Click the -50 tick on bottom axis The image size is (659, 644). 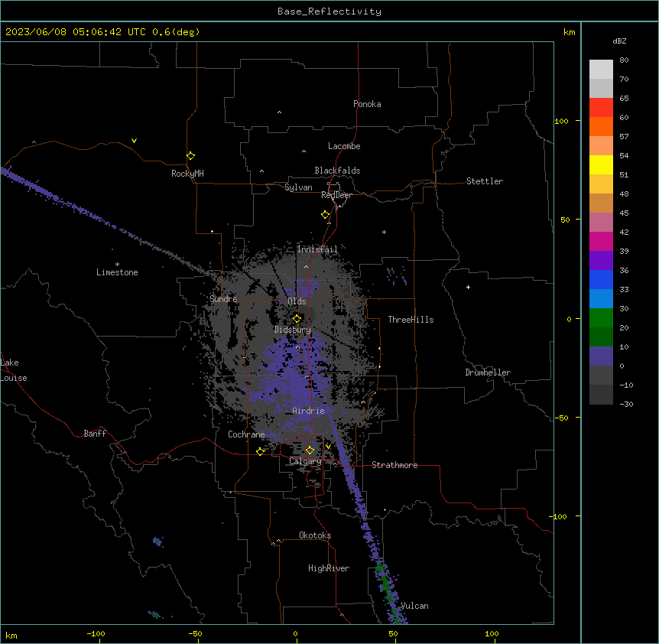[195, 633]
